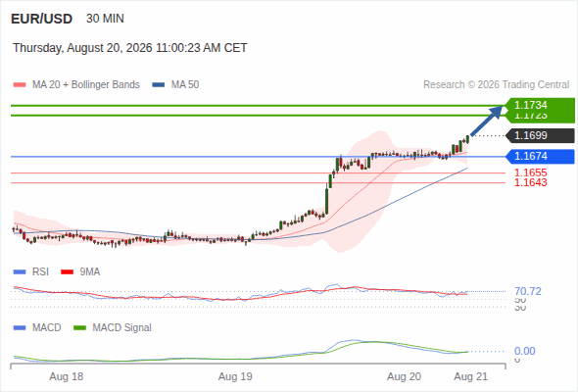The height and width of the screenshot is (392, 578).
Task: Click the RSI value 70.72 label
Action: pyautogui.click(x=528, y=291)
